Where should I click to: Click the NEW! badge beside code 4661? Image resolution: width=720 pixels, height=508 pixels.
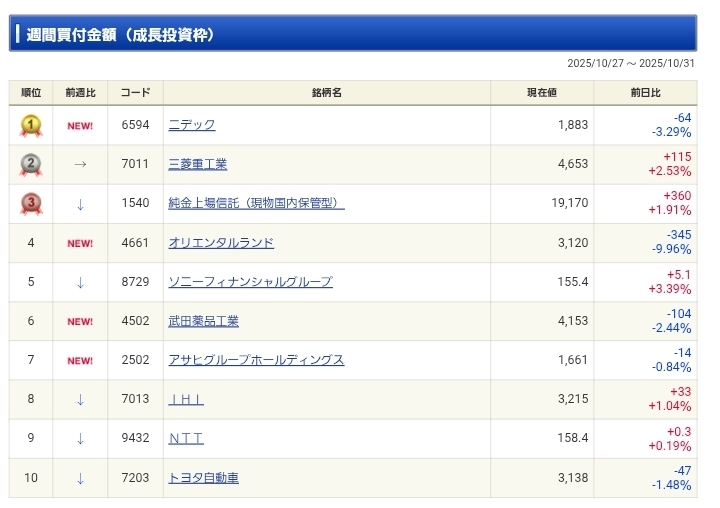click(x=80, y=243)
